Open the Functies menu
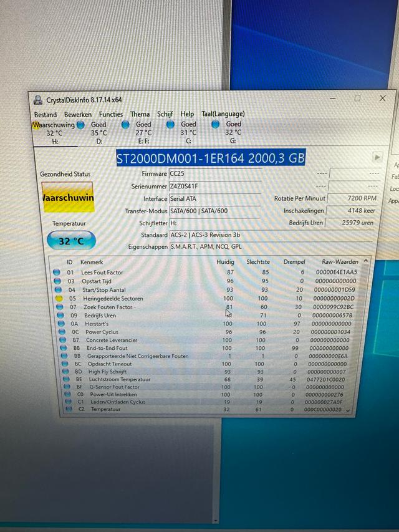399x532 pixels. tap(111, 114)
